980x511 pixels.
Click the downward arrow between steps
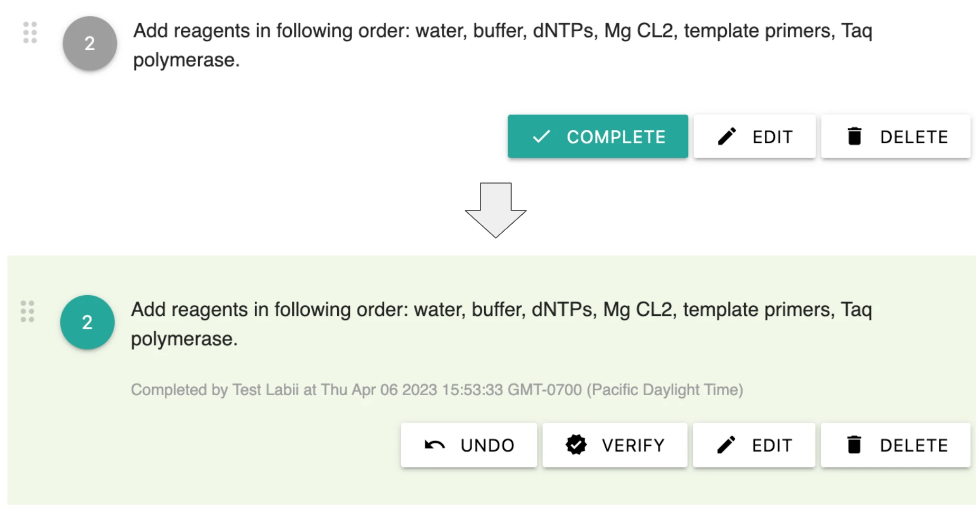tap(496, 210)
